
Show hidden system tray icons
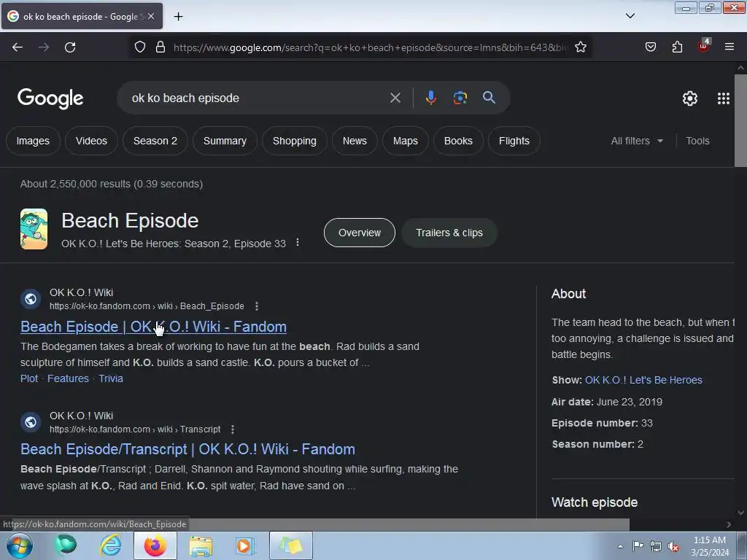(620, 546)
